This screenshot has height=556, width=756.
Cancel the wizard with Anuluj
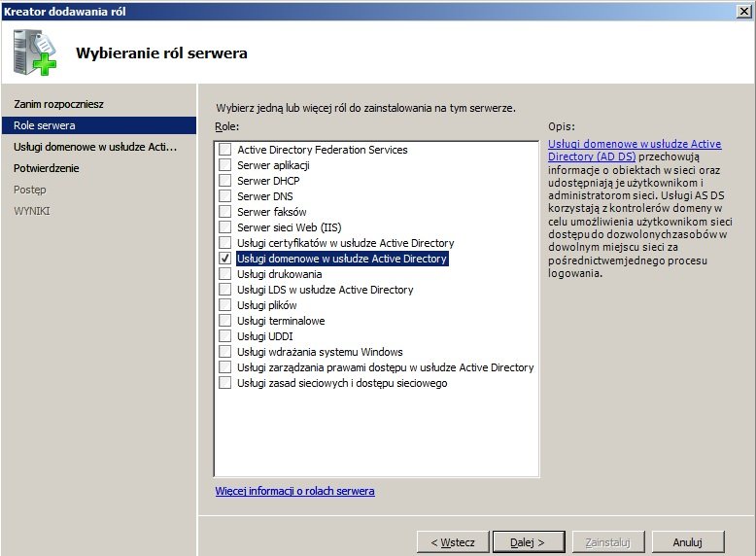coord(688,542)
